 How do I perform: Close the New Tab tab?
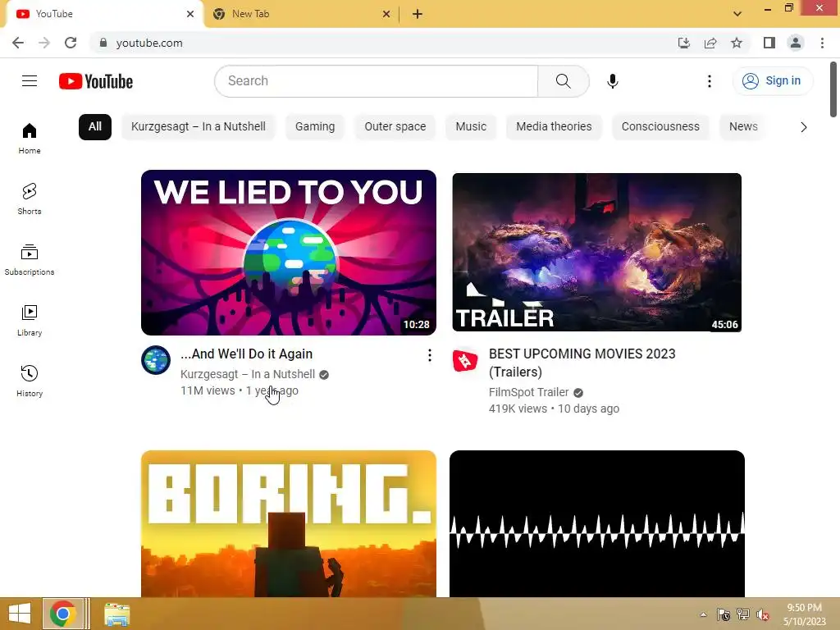386,14
